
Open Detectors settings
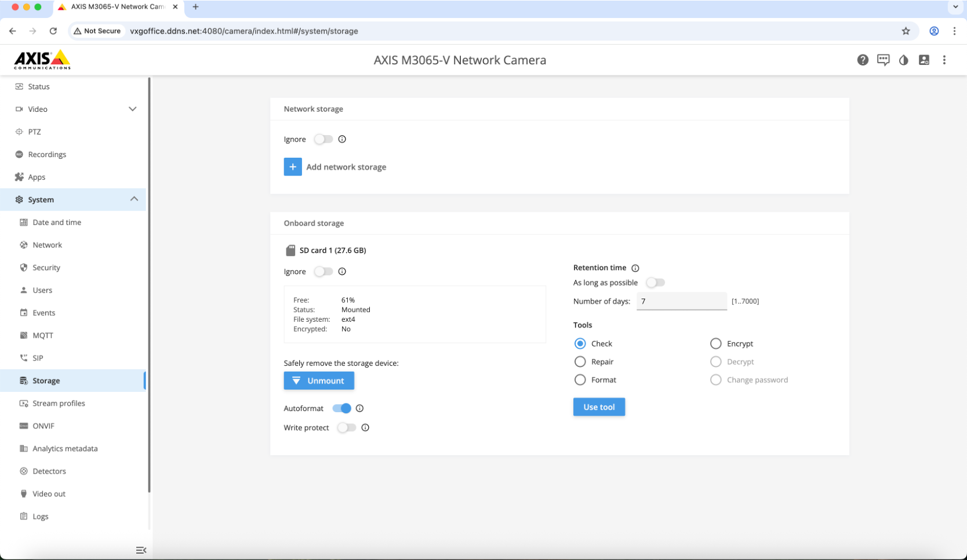point(73,471)
